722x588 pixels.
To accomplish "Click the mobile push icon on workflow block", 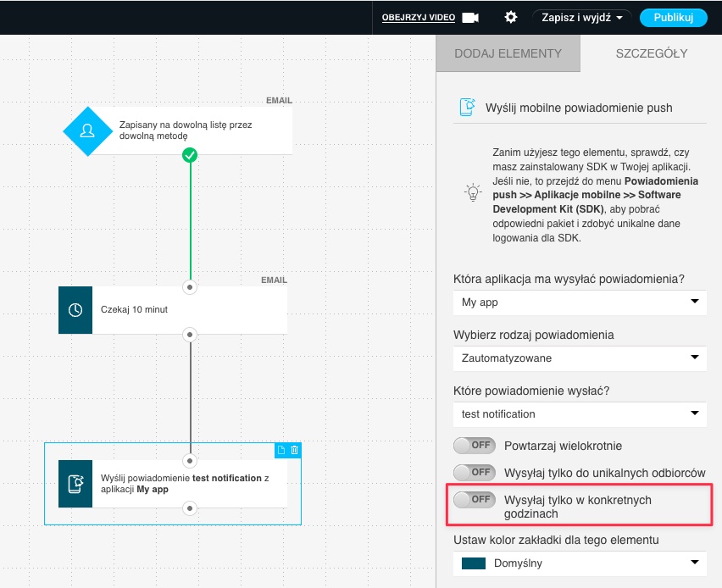I will [75, 484].
